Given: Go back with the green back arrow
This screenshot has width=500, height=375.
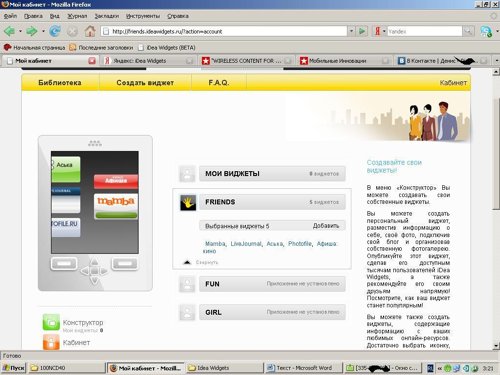Looking at the screenshot, I should tap(9, 32).
